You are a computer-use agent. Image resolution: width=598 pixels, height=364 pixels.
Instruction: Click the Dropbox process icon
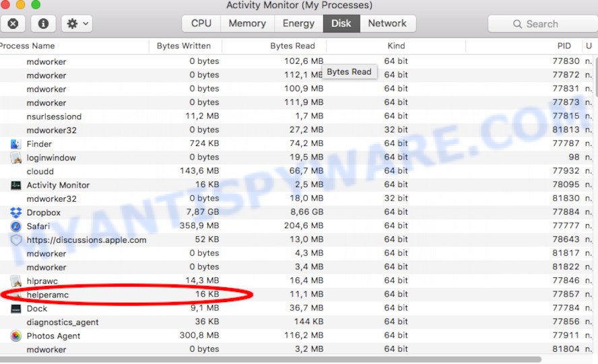tap(15, 213)
